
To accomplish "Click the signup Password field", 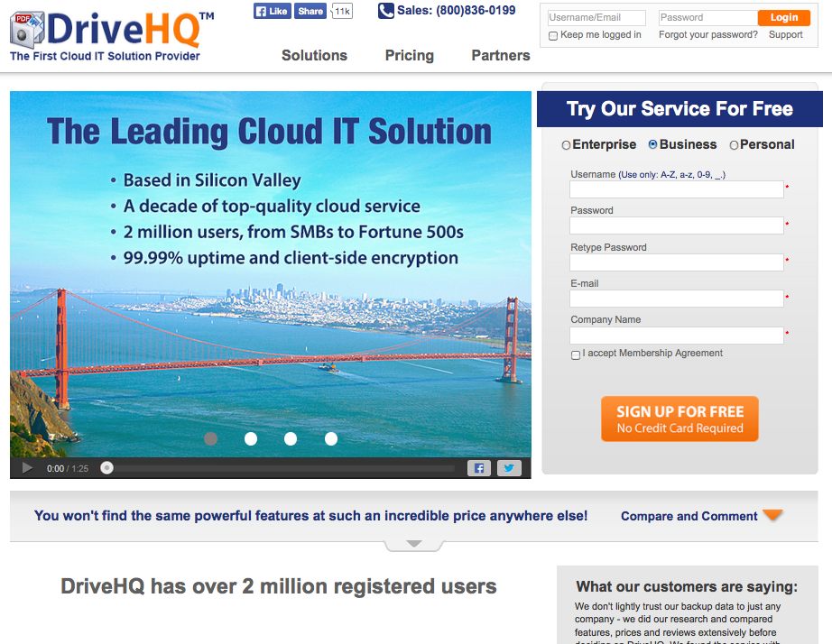I will (677, 225).
